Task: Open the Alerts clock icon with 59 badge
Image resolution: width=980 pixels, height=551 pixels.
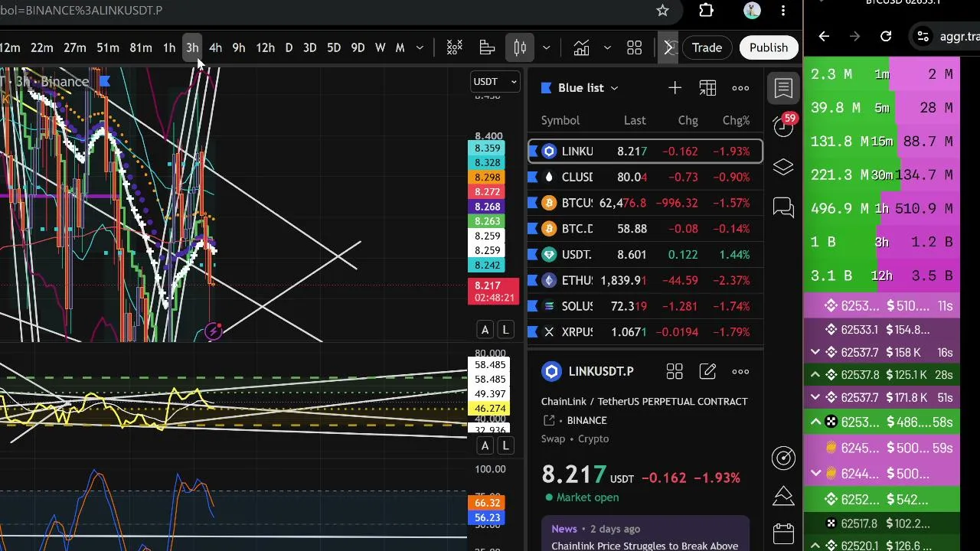Action: (x=783, y=126)
